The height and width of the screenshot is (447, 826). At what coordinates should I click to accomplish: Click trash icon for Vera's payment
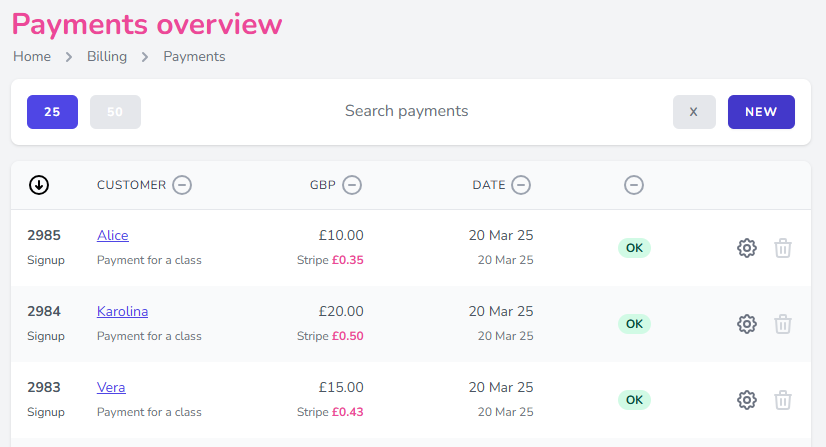[783, 400]
